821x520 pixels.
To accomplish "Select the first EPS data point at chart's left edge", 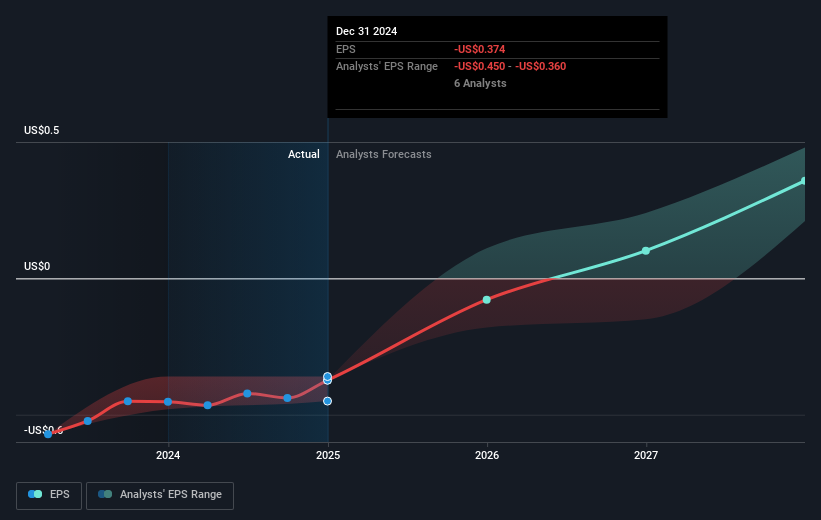I will point(48,434).
